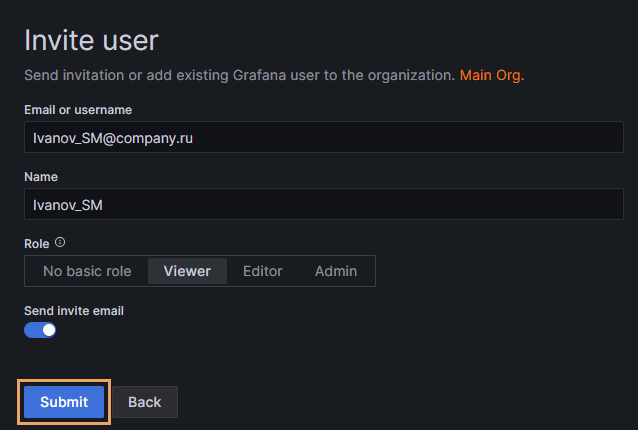Click the Email or username label
638x430 pixels.
pyautogui.click(x=78, y=110)
